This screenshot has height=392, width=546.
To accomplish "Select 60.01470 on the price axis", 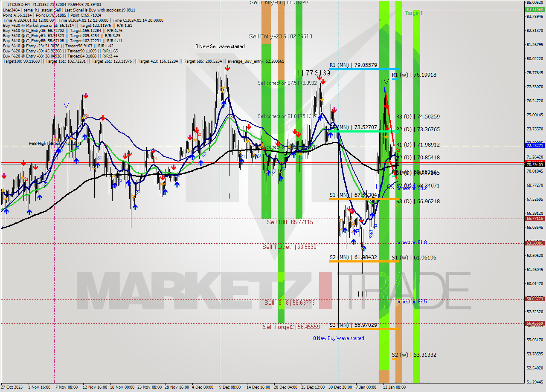I will 535,283.
